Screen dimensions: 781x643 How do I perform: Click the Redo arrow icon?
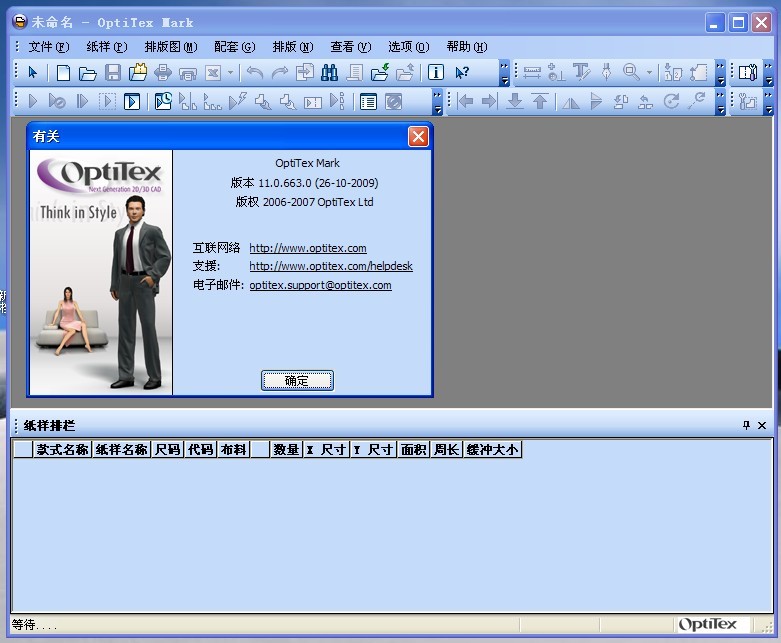[279, 73]
